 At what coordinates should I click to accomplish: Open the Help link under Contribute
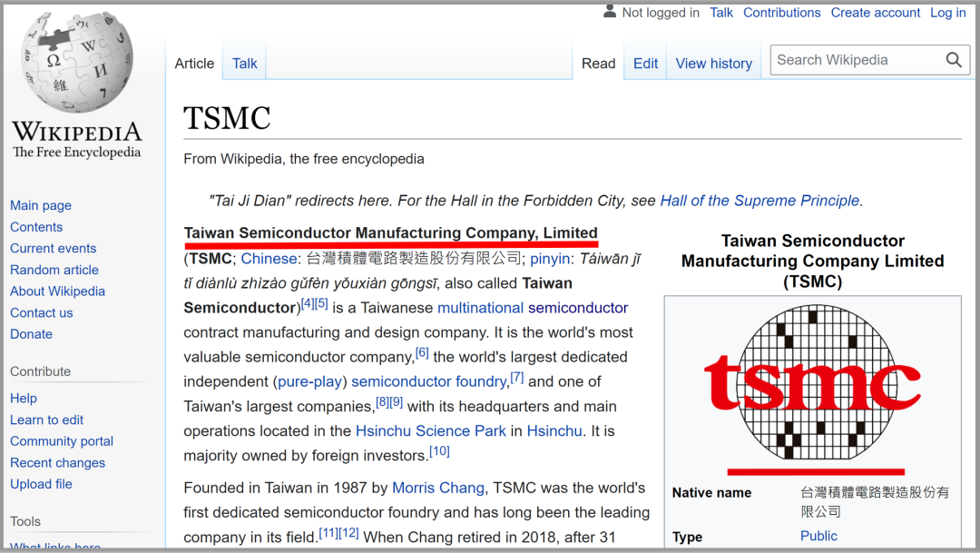point(23,399)
